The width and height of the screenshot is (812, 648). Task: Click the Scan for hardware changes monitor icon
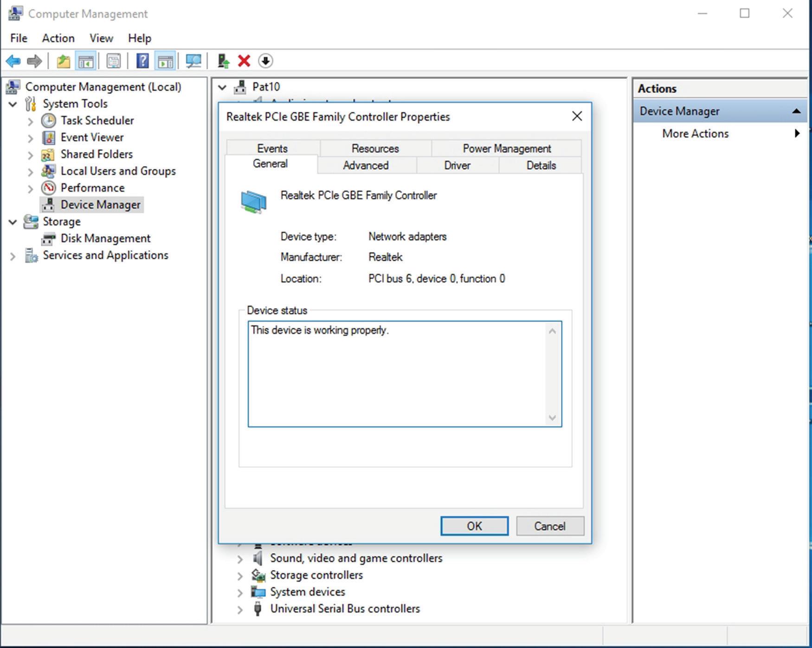pos(193,61)
